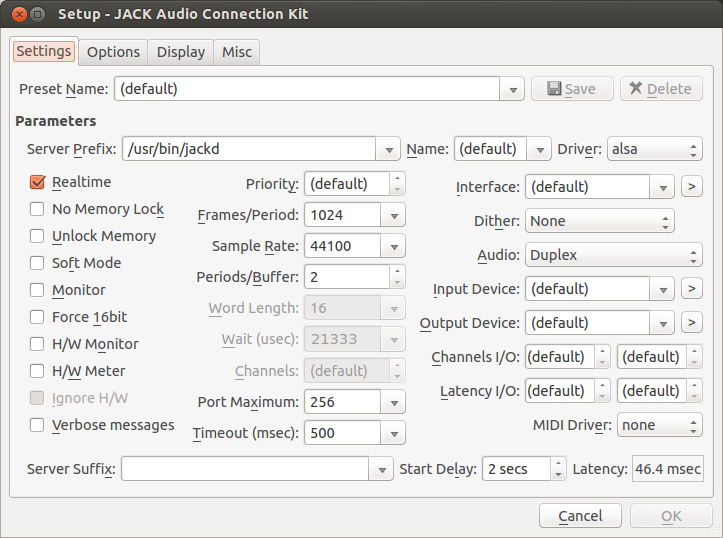Expand the Sample Rate dropdown

coord(393,246)
